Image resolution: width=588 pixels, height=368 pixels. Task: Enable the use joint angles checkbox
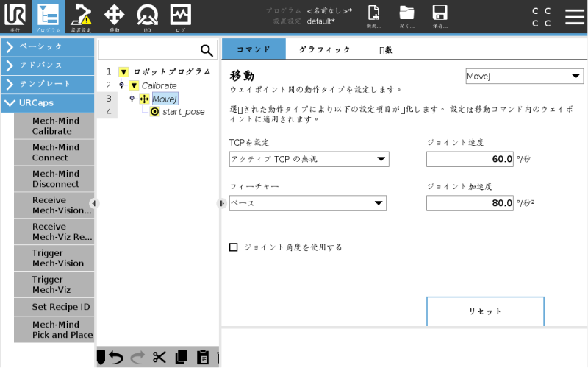click(x=233, y=247)
